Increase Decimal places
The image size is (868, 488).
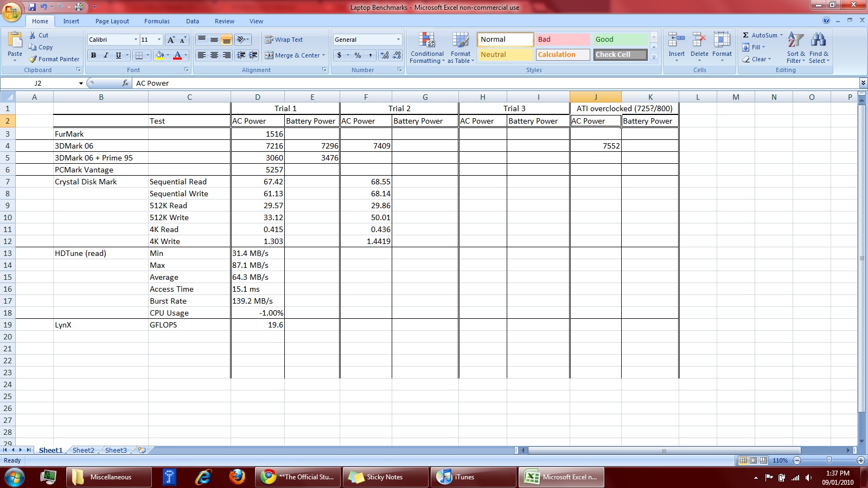385,55
